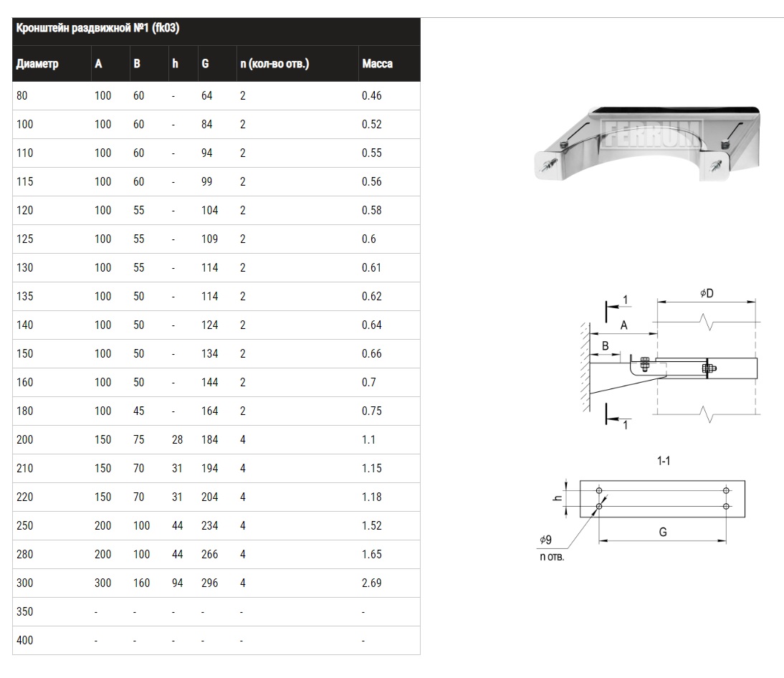Click the h column header

[x=175, y=64]
